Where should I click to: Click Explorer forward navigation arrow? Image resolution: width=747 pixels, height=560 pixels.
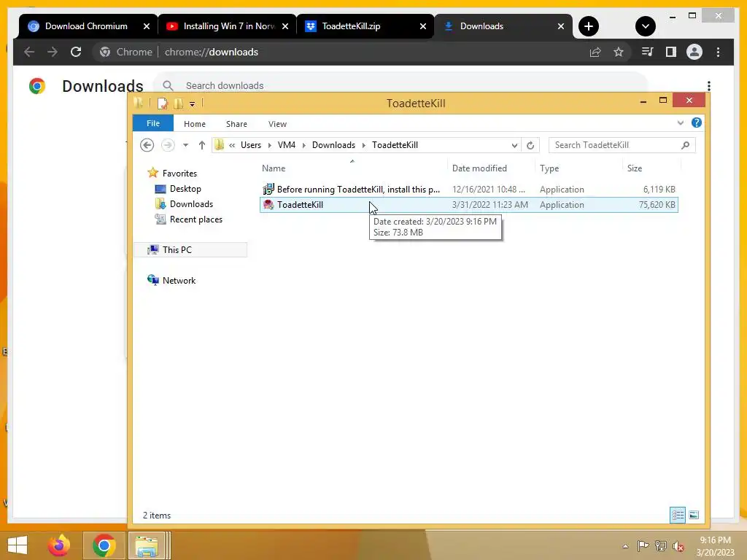168,145
